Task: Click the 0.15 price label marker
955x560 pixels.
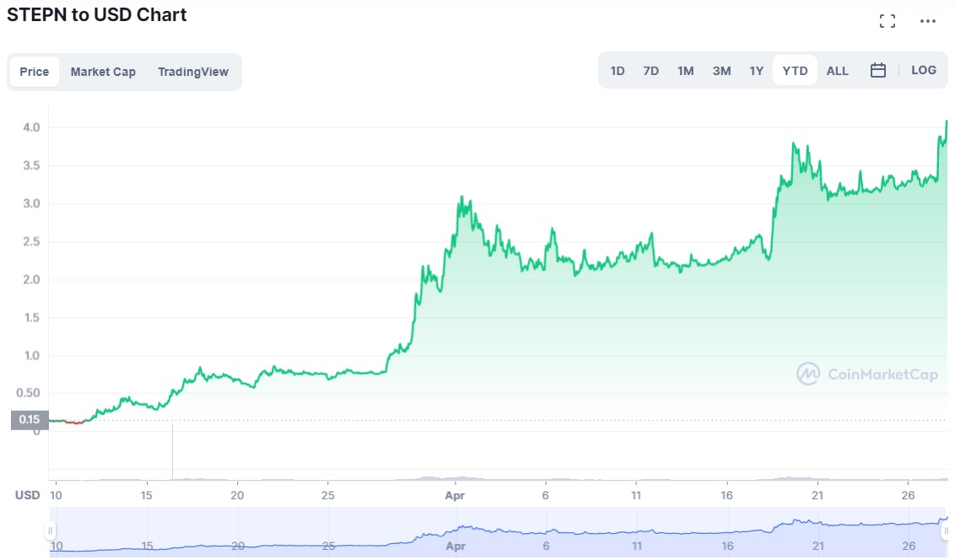Action: (x=30, y=419)
